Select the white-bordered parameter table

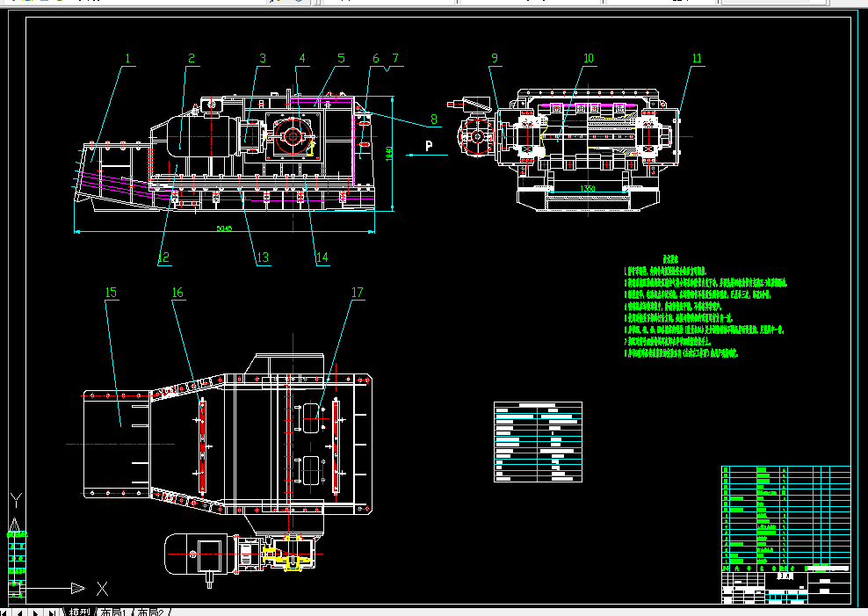pyautogui.click(x=538, y=442)
